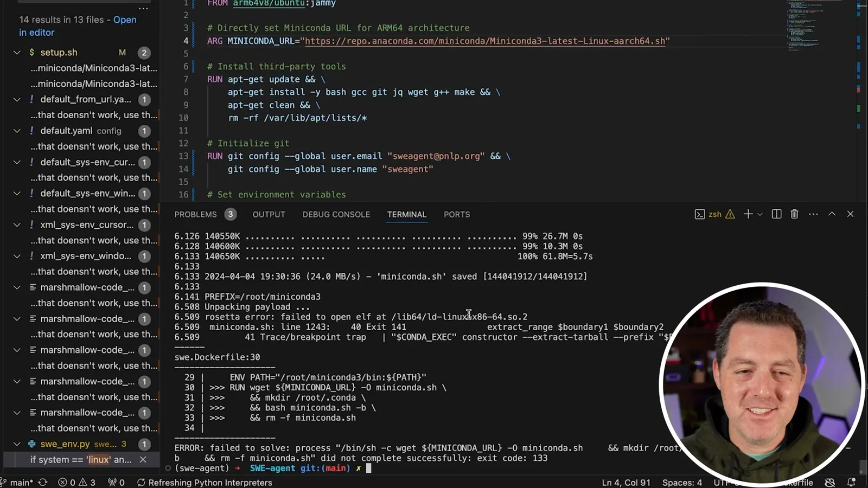Maximize the panel with the up chevron
The image size is (868, 488).
point(832,214)
